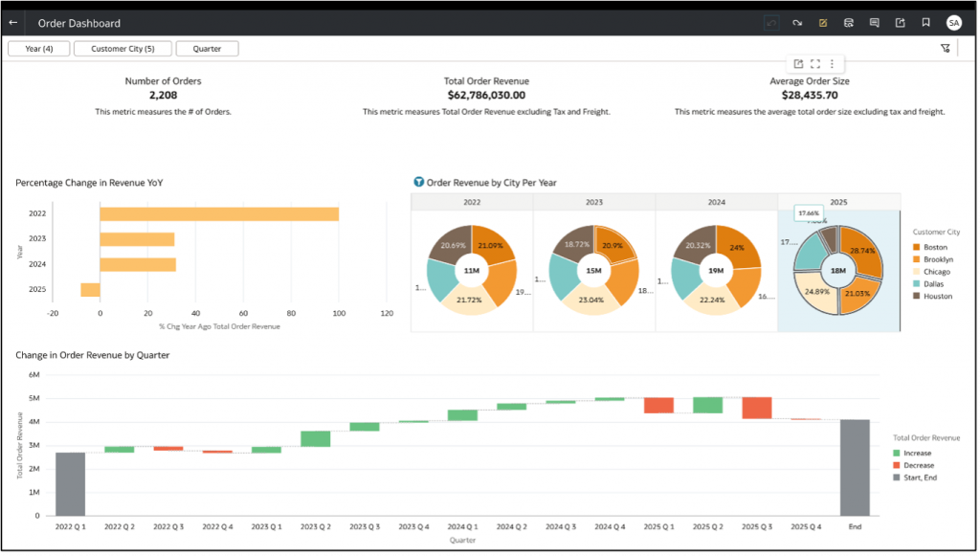Click the 2023 pie chart column header
980x556 pixels.
pyautogui.click(x=594, y=203)
